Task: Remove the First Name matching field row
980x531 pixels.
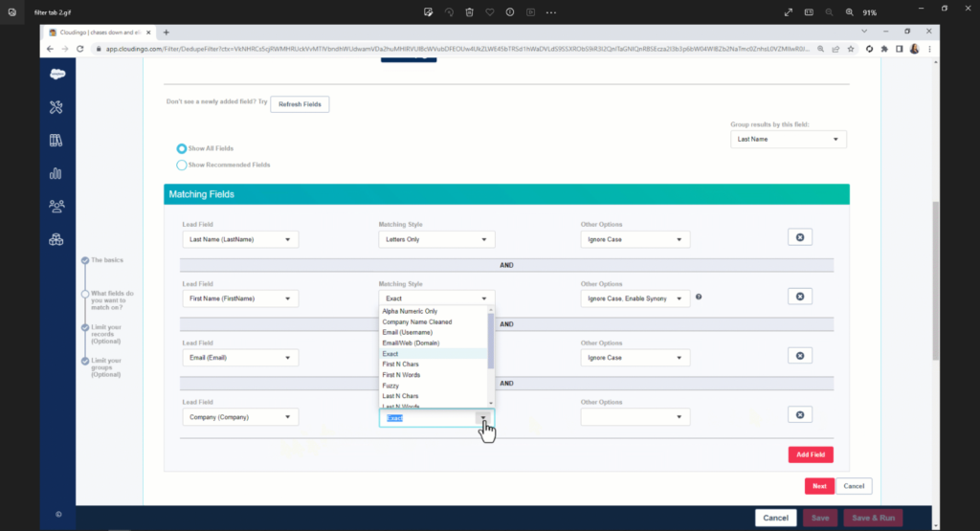Action: [x=800, y=297]
